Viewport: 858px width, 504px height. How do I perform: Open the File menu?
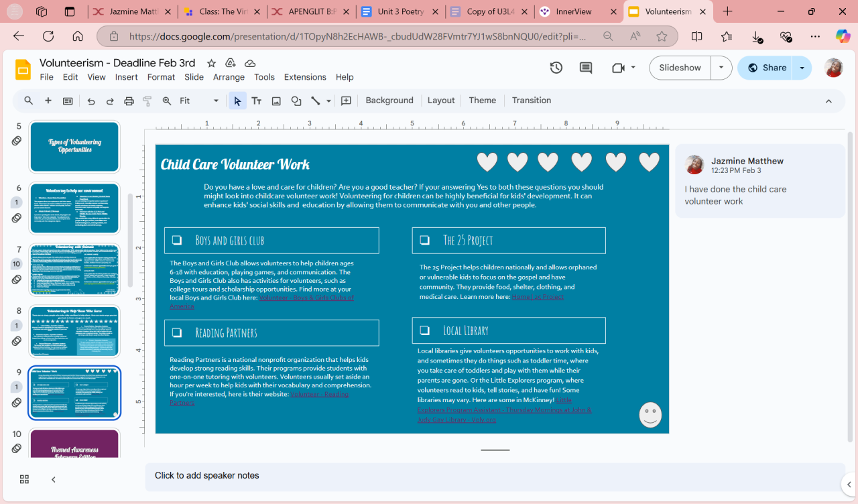(x=47, y=77)
